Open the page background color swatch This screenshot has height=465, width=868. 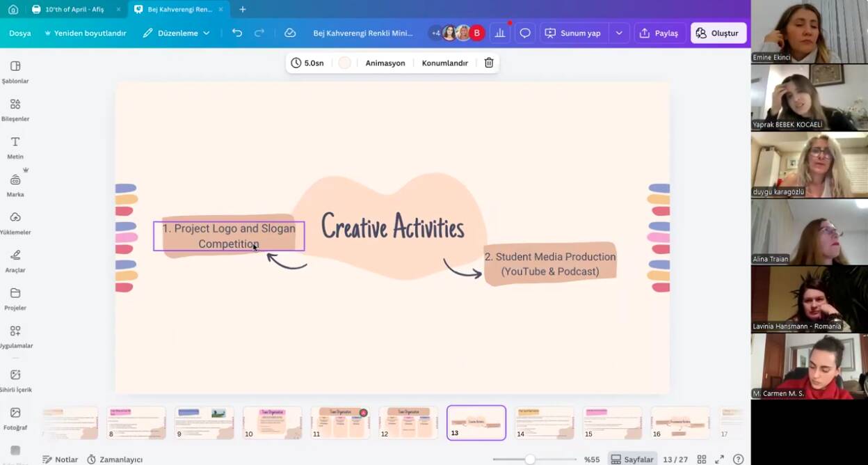point(344,63)
